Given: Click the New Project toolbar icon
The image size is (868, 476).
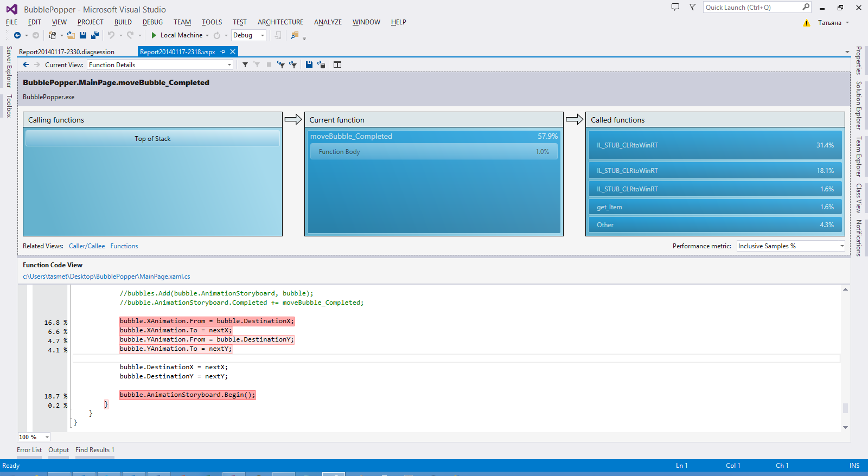Looking at the screenshot, I should click(52, 35).
